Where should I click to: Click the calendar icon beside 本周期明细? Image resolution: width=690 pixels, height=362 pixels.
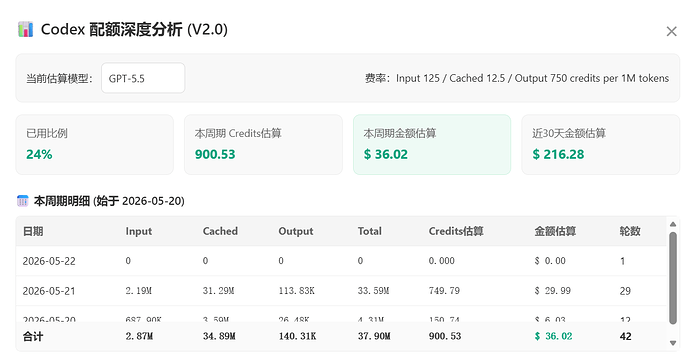coord(22,201)
